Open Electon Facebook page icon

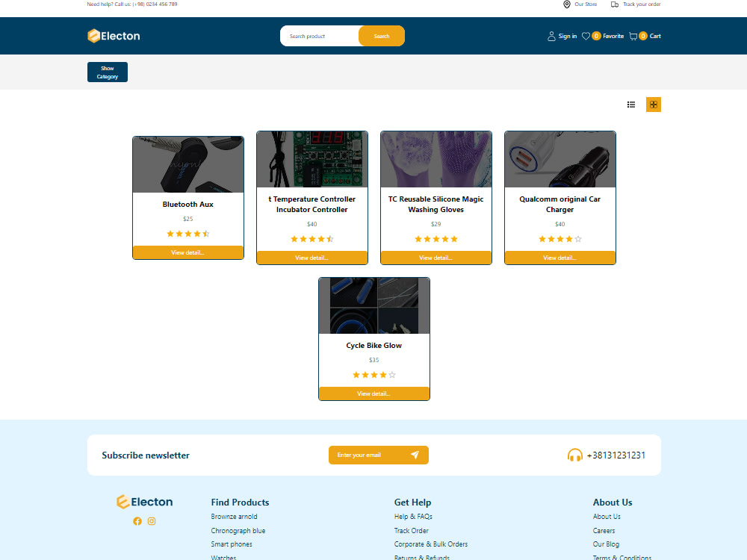click(137, 521)
